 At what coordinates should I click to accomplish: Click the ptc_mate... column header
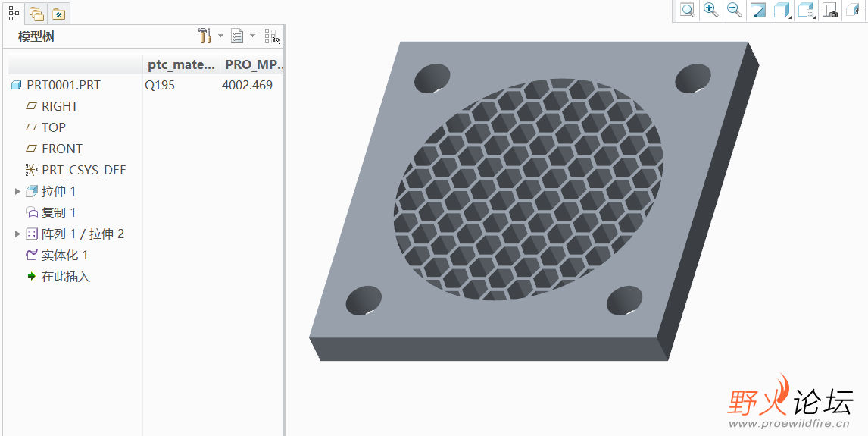[x=181, y=64]
